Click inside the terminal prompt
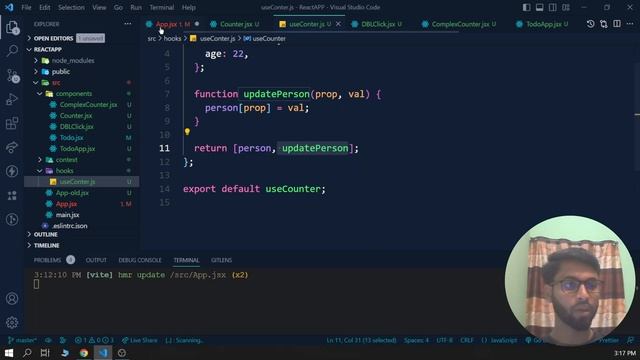 pos(37,284)
